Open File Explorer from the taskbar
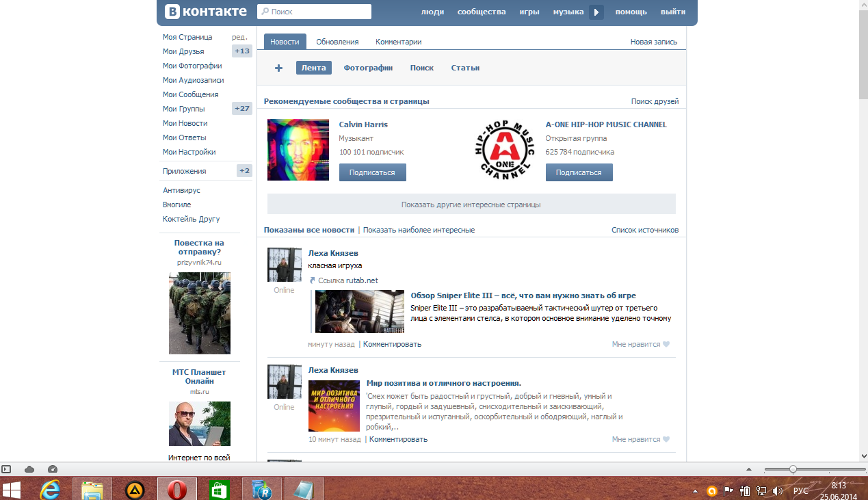Viewport: 868px width, 500px height. coord(92,490)
